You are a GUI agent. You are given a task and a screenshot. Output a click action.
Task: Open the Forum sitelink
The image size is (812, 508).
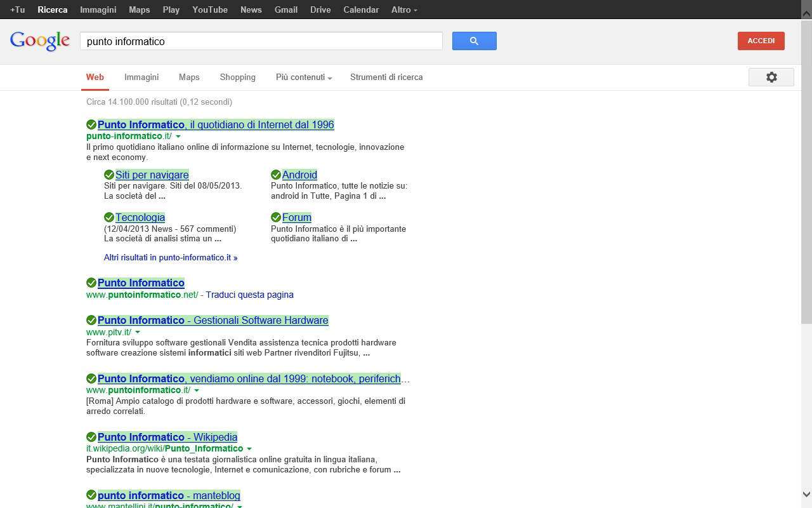(x=297, y=217)
